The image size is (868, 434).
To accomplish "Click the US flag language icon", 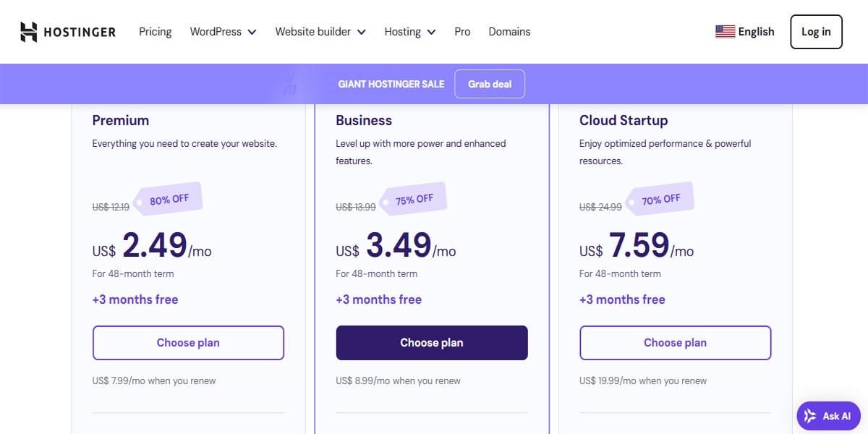I will 725,32.
